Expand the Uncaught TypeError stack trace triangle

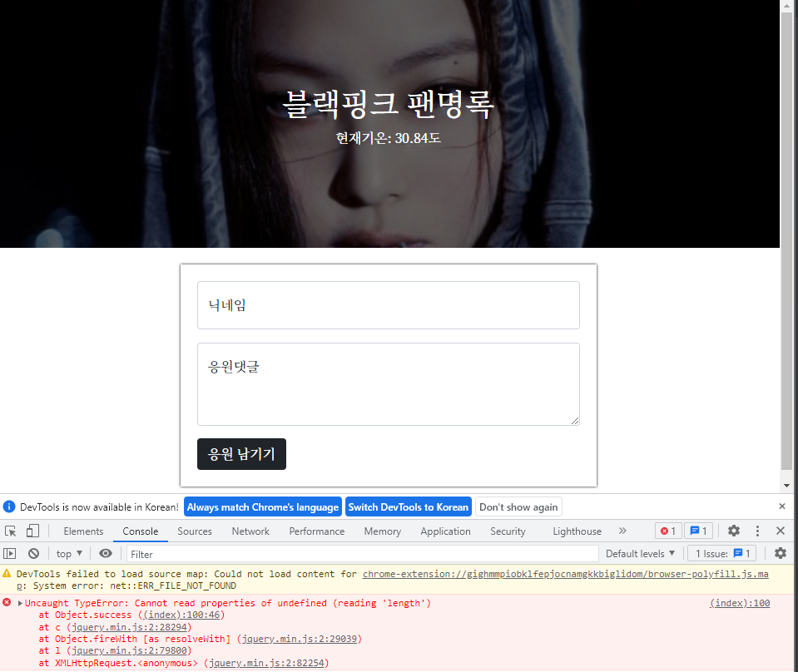[x=20, y=603]
